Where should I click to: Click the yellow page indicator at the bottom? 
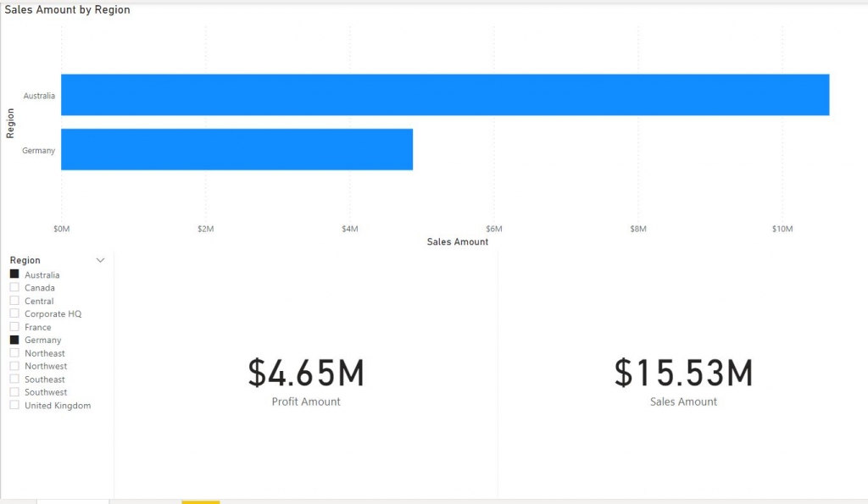200,501
